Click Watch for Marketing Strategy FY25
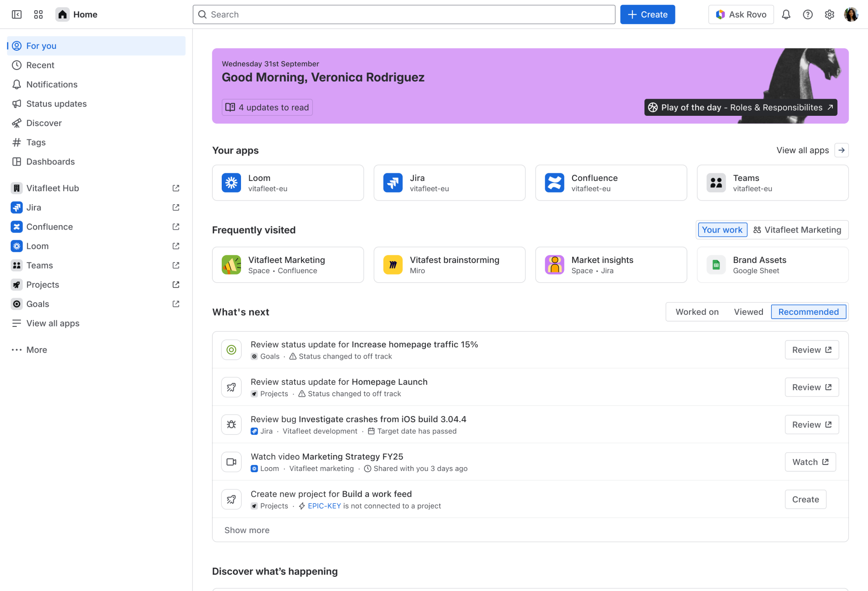Viewport: 868px width, 591px height. tap(810, 462)
